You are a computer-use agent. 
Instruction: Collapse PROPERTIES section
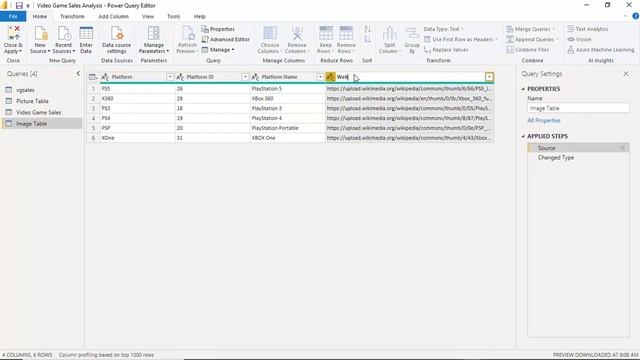pos(523,89)
